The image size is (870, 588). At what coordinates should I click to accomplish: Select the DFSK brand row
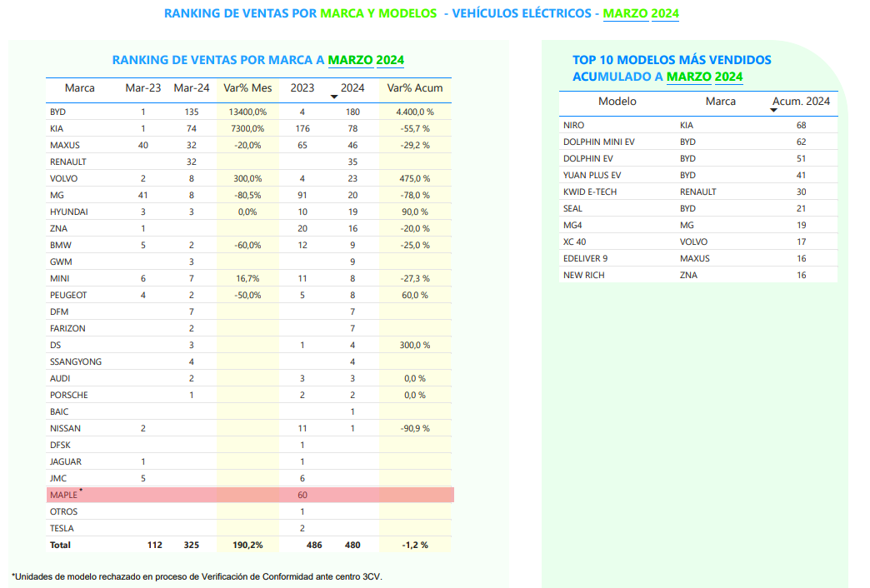pos(248,444)
